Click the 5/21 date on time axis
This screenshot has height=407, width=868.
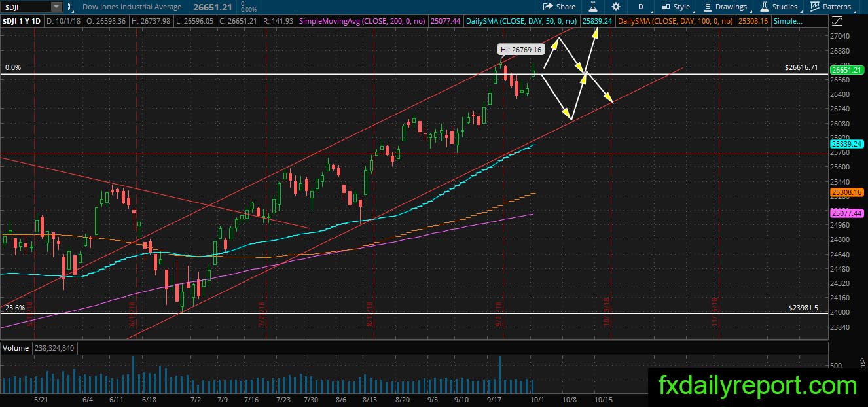click(x=42, y=398)
